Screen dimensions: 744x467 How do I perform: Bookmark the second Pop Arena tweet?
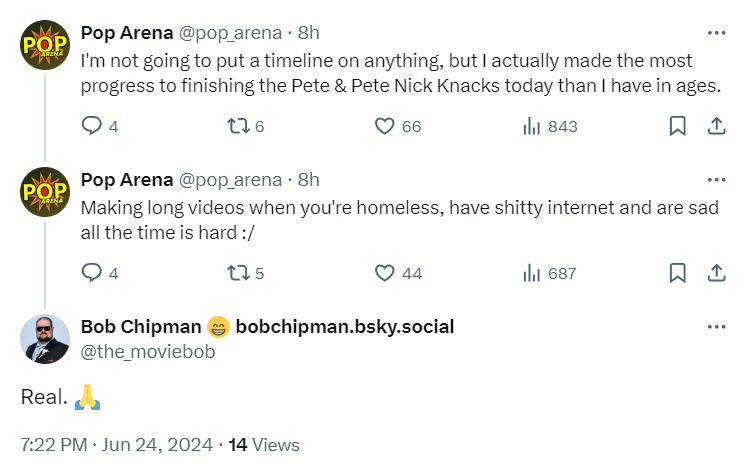(x=677, y=273)
